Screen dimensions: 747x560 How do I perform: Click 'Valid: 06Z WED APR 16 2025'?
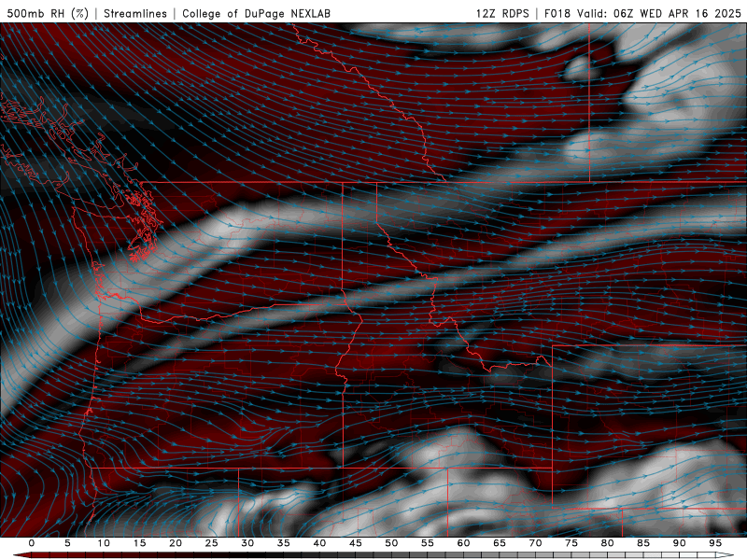659,13
